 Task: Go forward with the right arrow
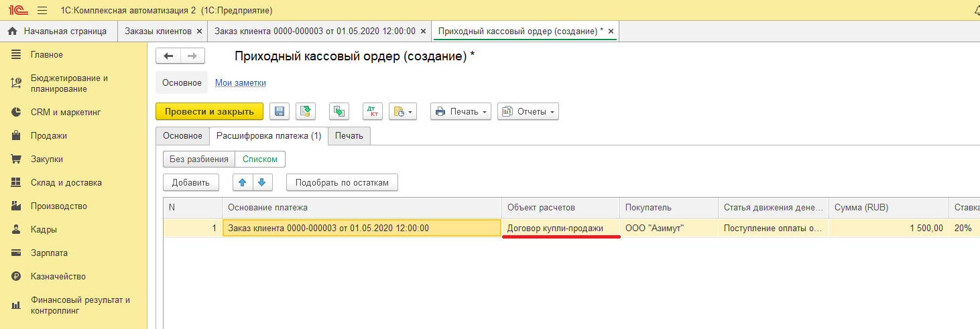click(192, 56)
